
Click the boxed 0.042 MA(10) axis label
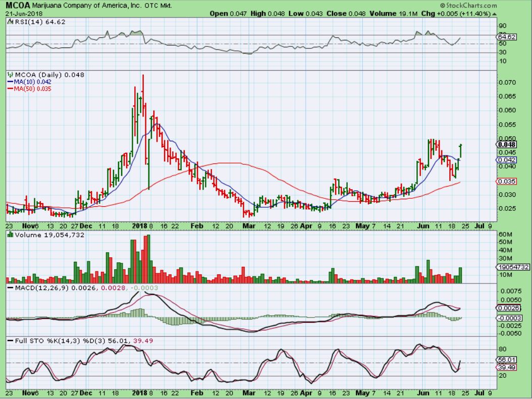(x=507, y=160)
